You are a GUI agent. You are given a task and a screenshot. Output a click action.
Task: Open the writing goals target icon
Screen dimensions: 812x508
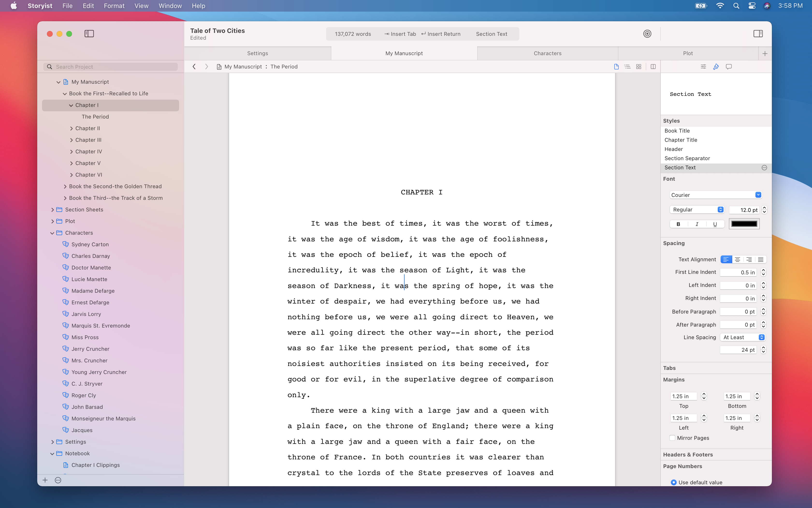click(x=647, y=34)
